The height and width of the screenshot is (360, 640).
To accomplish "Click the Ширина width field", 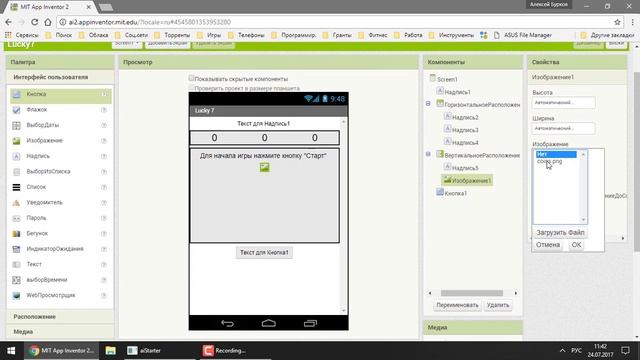I will click(563, 129).
